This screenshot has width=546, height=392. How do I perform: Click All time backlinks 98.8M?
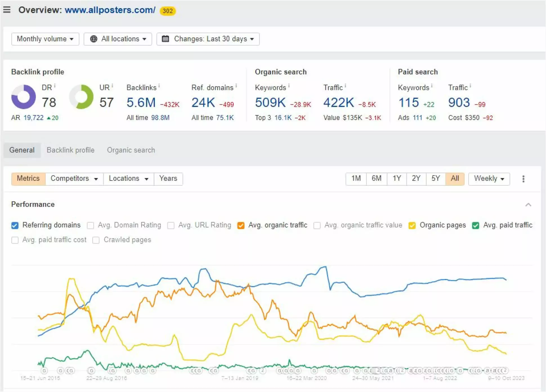[160, 118]
